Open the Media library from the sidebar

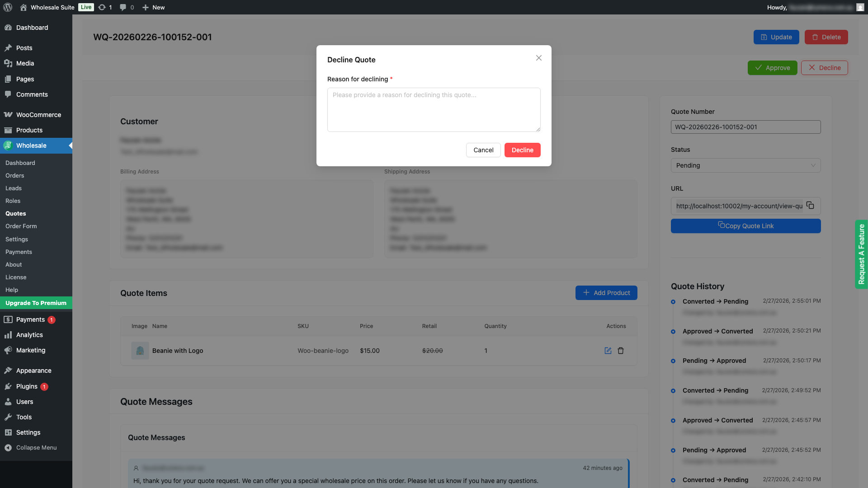click(24, 63)
